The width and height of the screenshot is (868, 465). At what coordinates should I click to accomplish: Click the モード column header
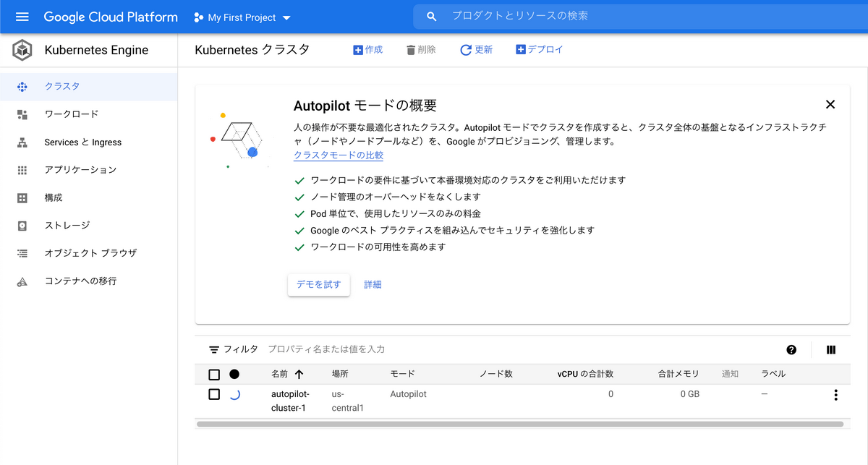403,375
